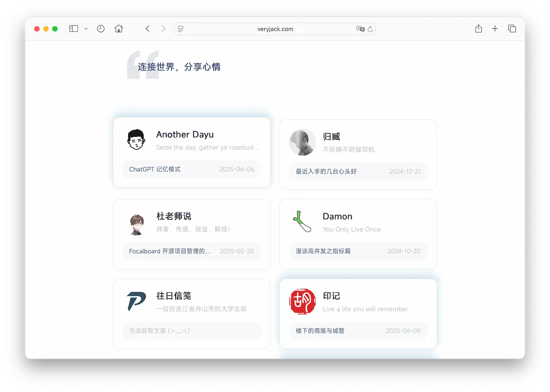Click the tagline 一位在浙江省舟山市的大学生呢

[201, 309]
